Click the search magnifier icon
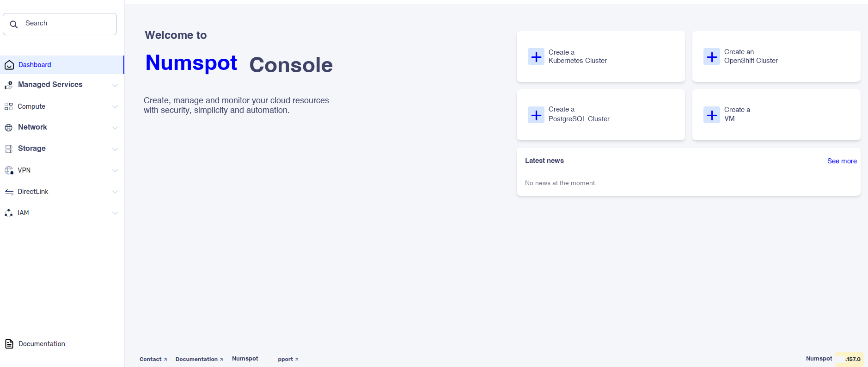Screen dimensions: 868x367 tap(14, 24)
